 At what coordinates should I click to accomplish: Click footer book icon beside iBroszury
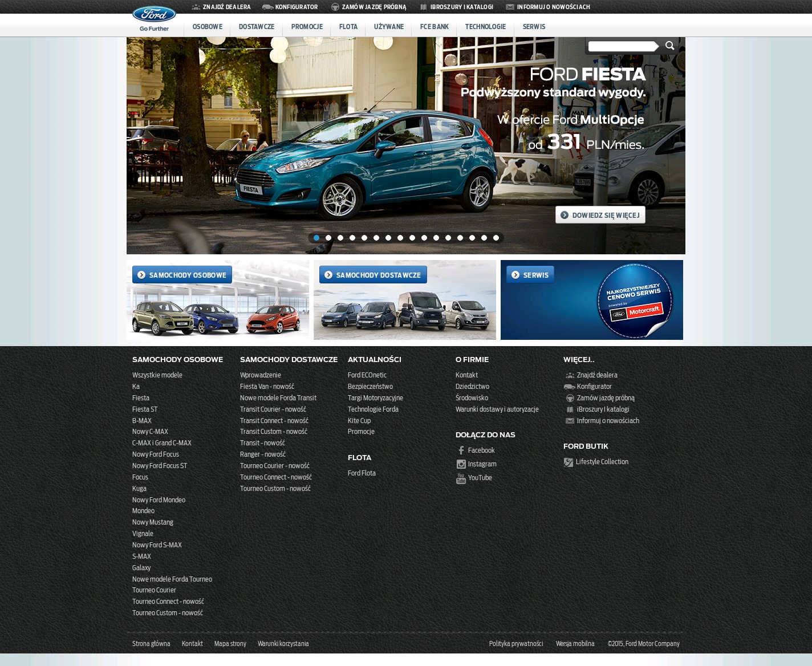click(x=570, y=409)
